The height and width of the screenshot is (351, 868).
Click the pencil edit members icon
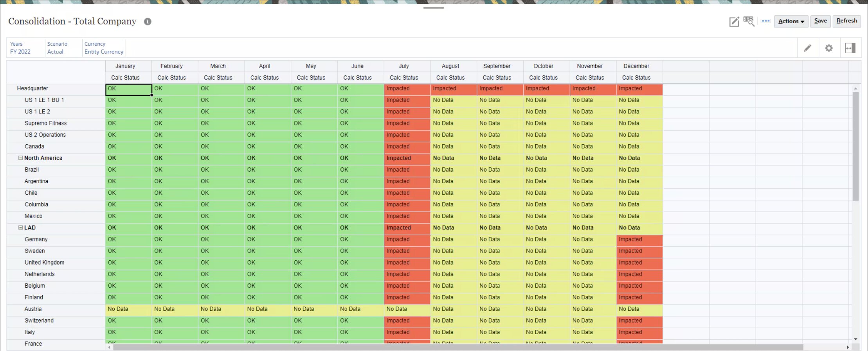click(807, 48)
